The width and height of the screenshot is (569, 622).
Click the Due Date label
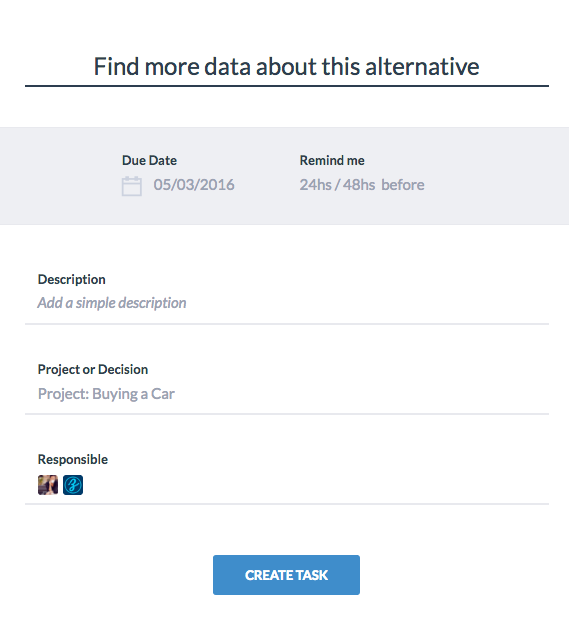coord(149,160)
